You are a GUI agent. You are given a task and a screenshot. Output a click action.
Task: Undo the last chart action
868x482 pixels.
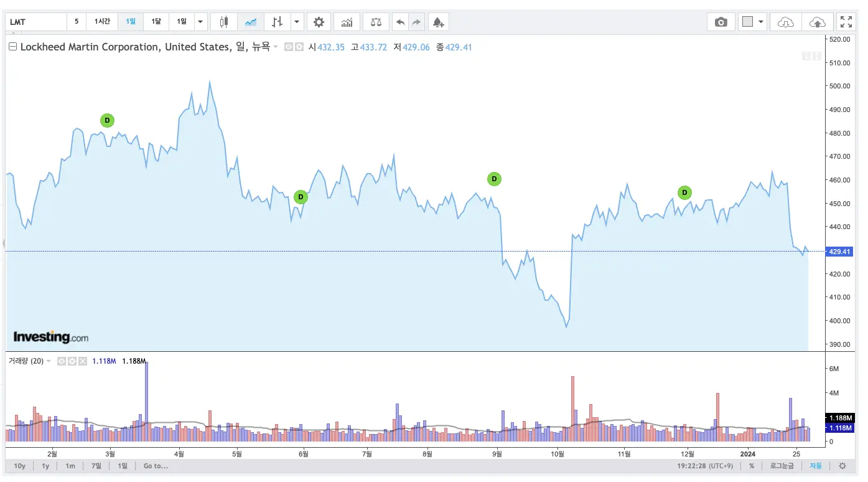coord(401,22)
